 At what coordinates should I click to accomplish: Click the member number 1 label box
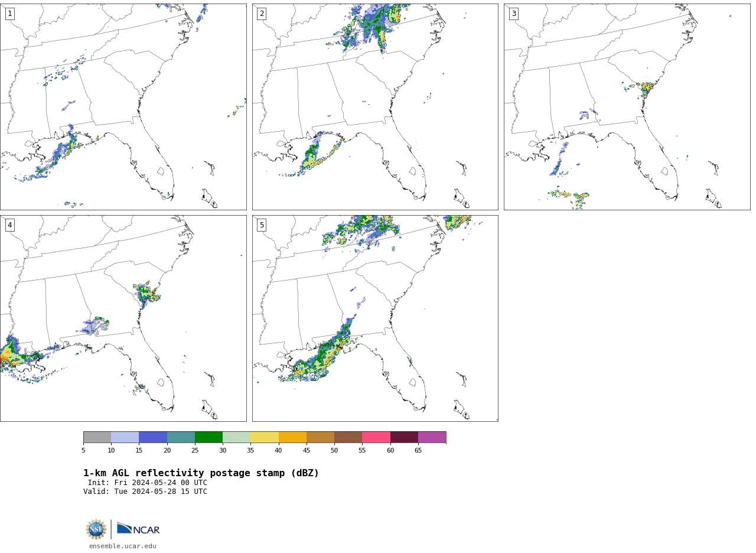(x=9, y=14)
